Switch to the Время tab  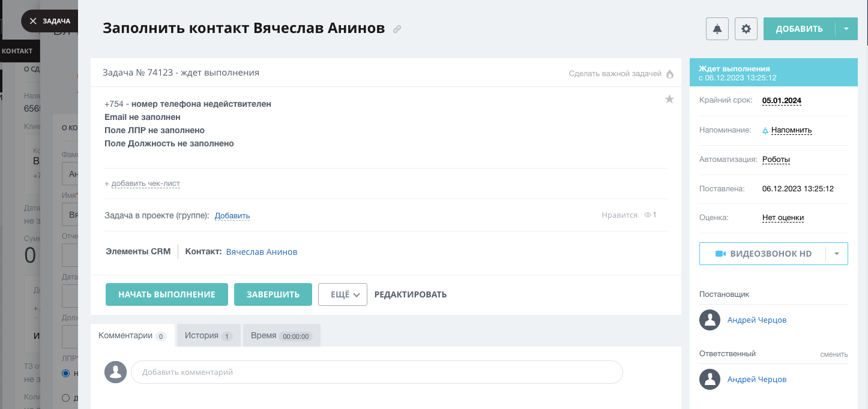click(281, 336)
